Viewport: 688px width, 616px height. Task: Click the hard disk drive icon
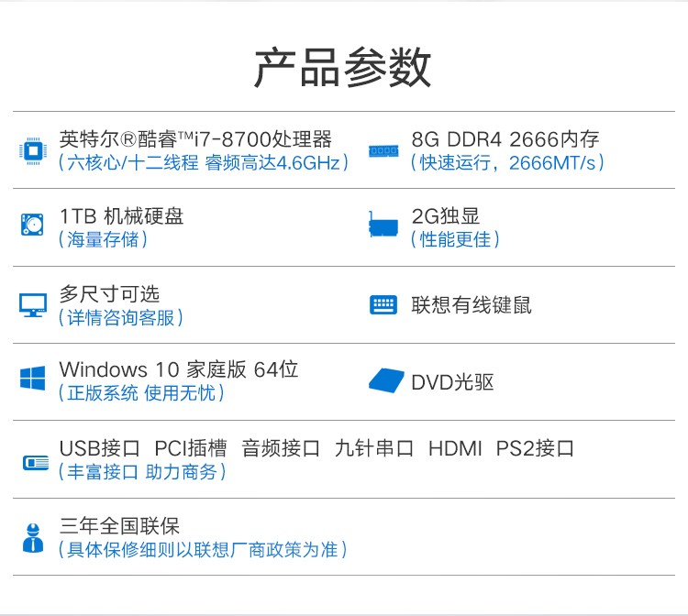[32, 225]
